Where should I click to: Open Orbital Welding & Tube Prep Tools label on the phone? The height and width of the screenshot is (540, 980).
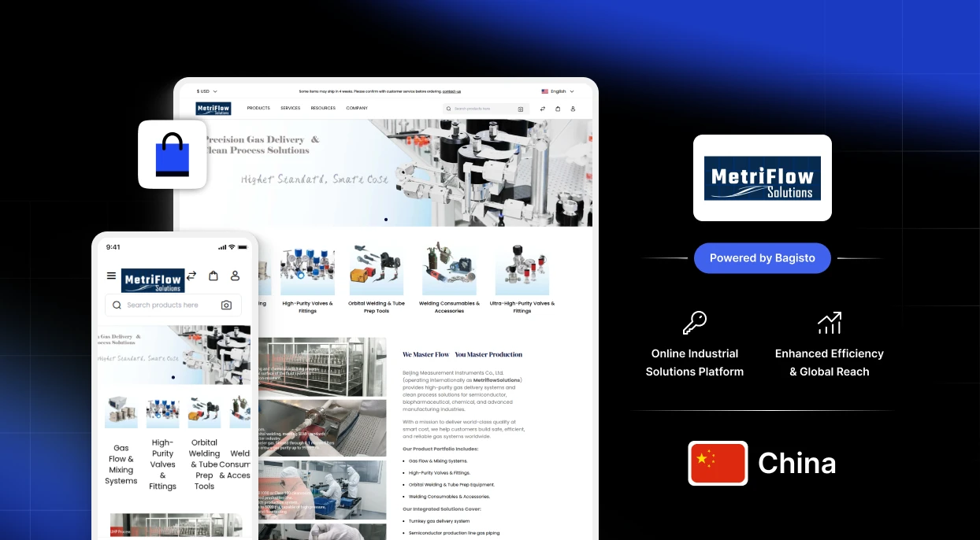[205, 464]
